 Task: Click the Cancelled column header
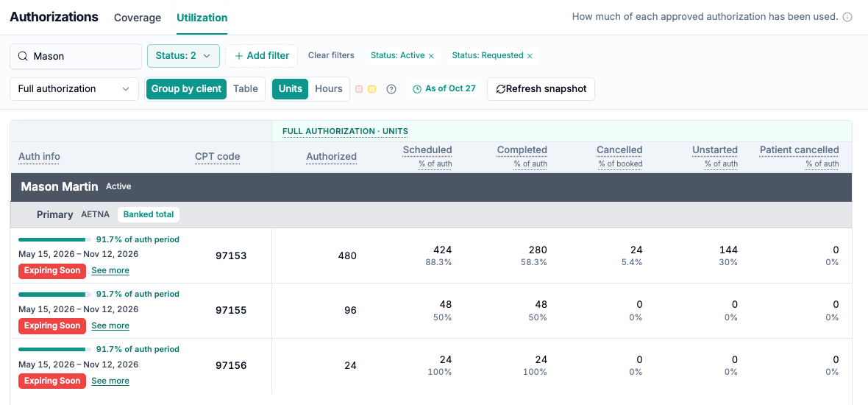click(619, 149)
